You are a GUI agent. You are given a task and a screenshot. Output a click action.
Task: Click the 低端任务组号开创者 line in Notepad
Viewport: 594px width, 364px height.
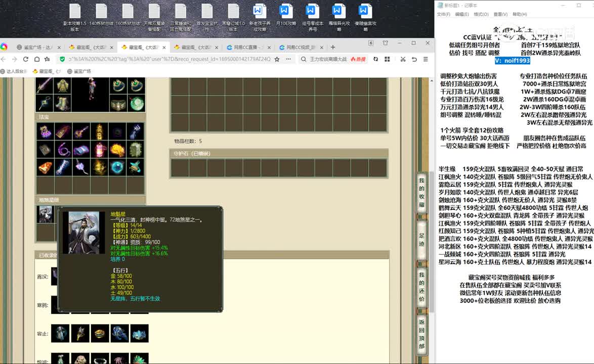point(474,45)
